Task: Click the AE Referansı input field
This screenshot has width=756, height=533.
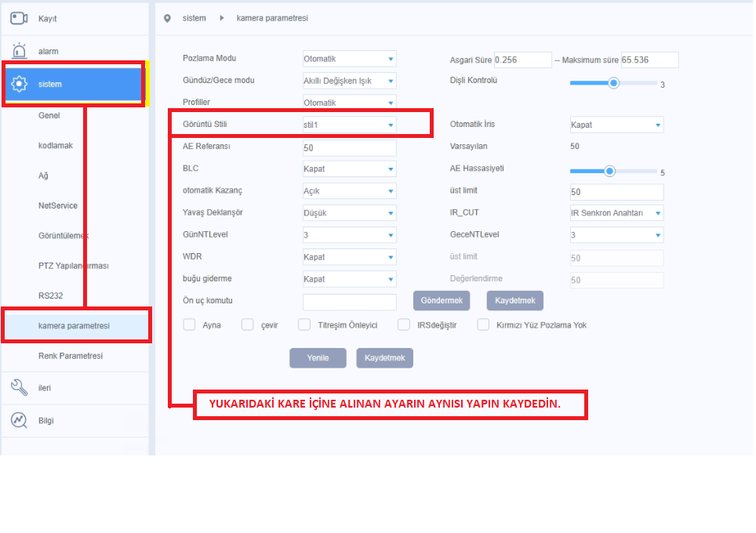Action: 349,147
